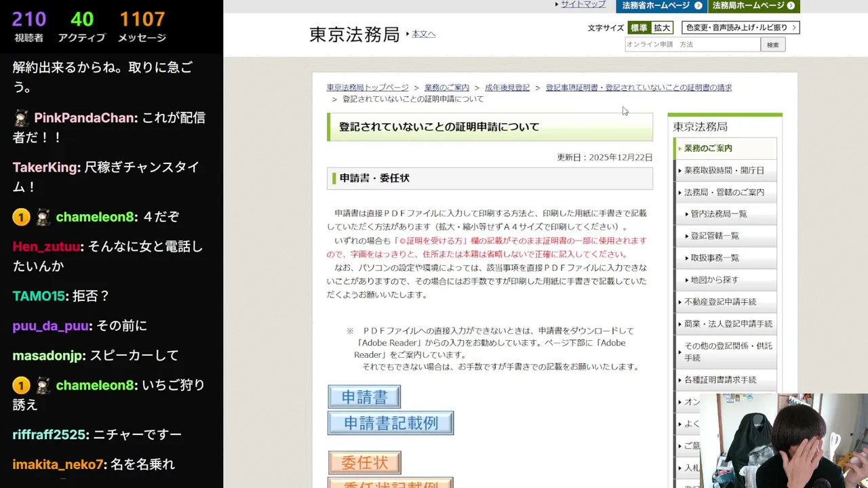Click badge icon beside PinkPandaChan
Image resolution: width=868 pixels, height=488 pixels.
click(21, 118)
